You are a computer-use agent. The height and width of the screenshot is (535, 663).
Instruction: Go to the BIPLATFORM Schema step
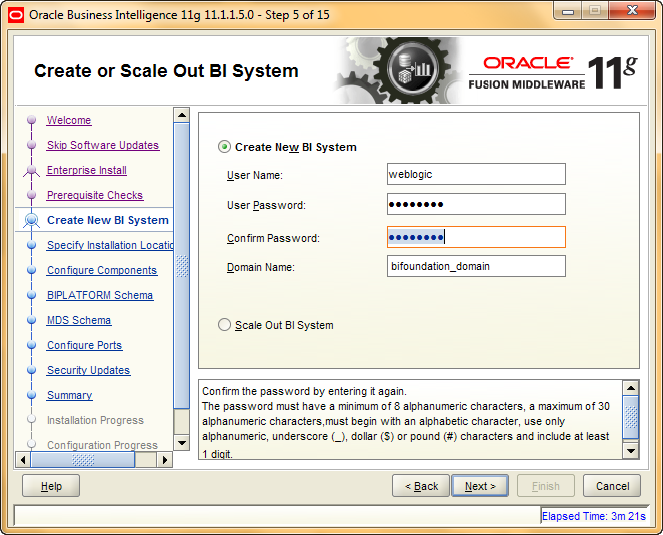pyautogui.click(x=100, y=295)
